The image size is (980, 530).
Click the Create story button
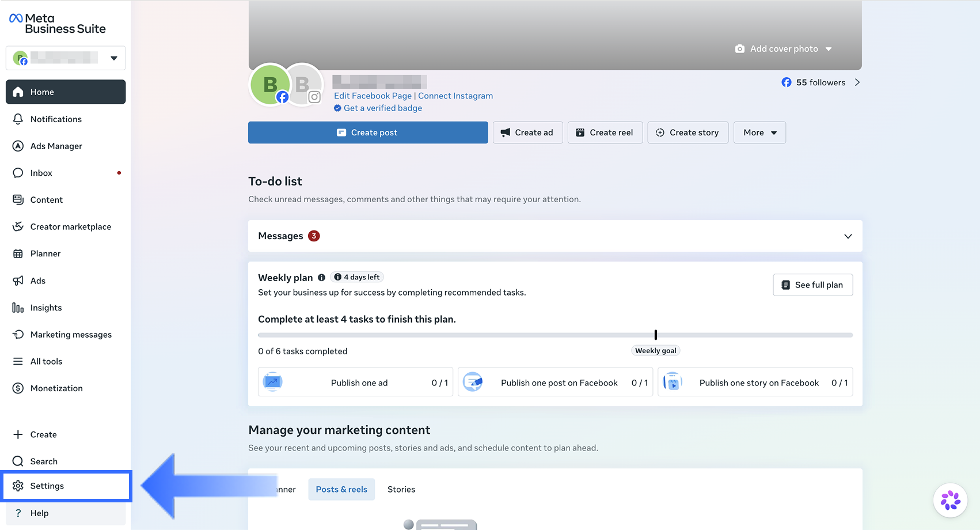[x=688, y=132]
